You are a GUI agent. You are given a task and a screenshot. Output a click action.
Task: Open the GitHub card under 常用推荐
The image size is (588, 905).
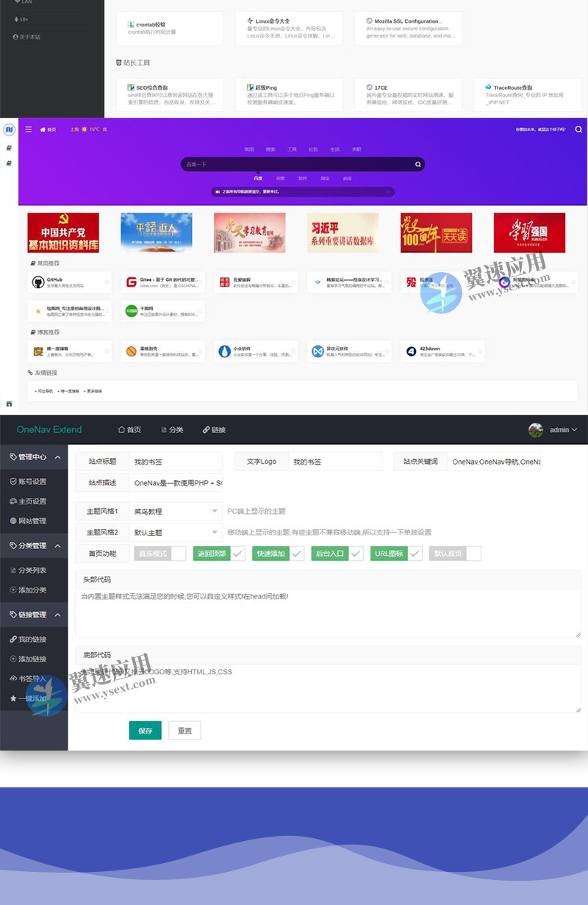(69, 283)
